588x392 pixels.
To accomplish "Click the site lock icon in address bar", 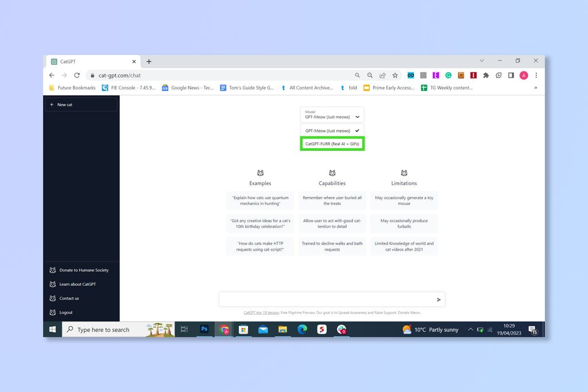I will pos(92,75).
